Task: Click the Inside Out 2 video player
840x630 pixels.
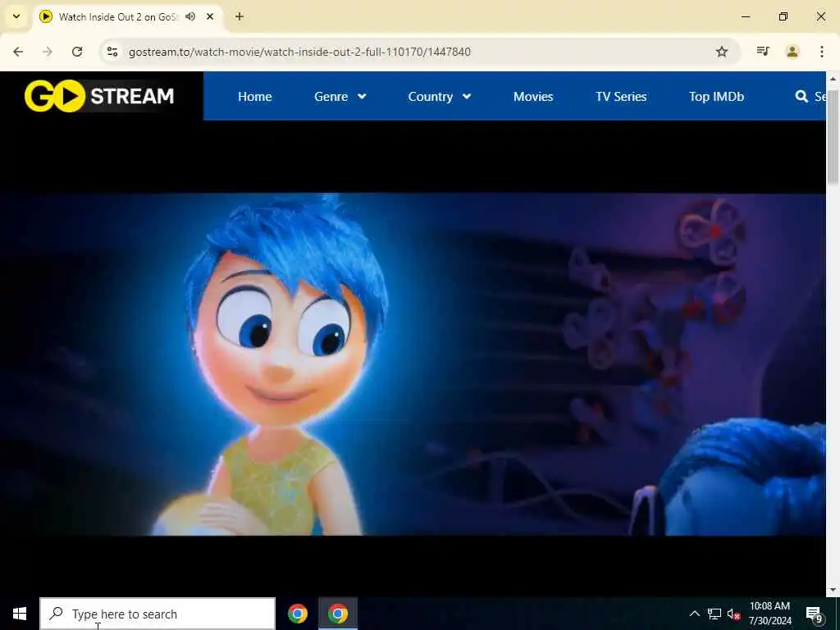Action: tap(413, 364)
